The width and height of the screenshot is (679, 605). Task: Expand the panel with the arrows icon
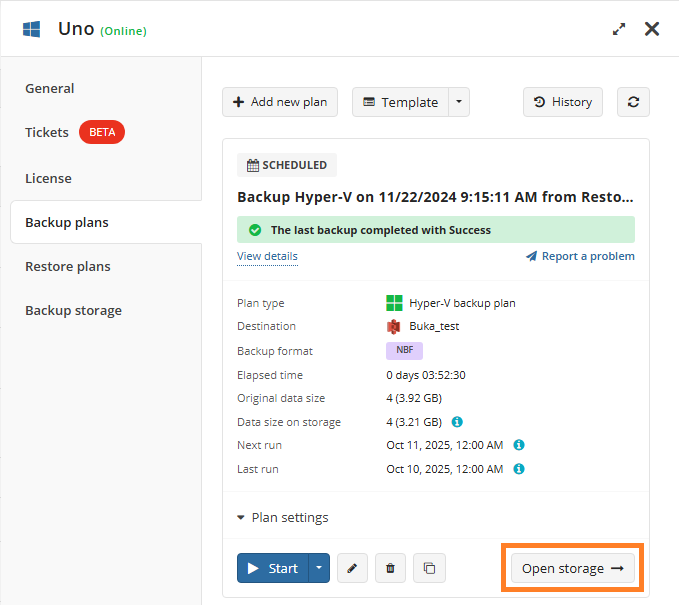click(x=619, y=29)
